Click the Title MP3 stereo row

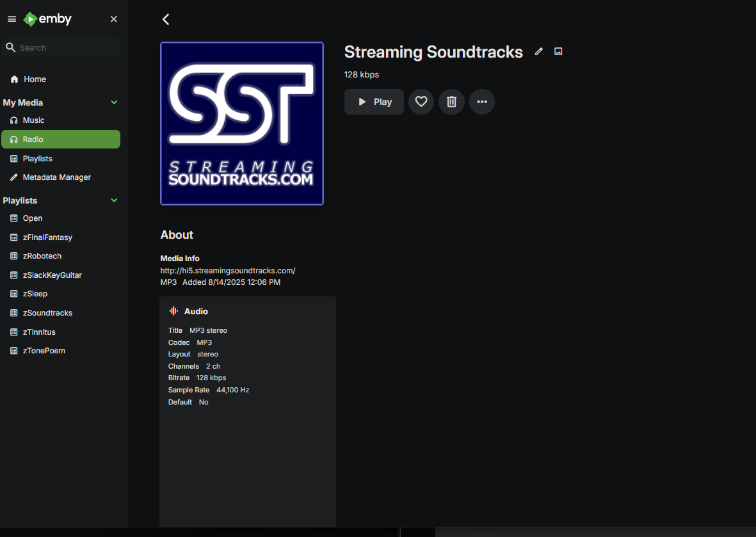[x=198, y=331]
